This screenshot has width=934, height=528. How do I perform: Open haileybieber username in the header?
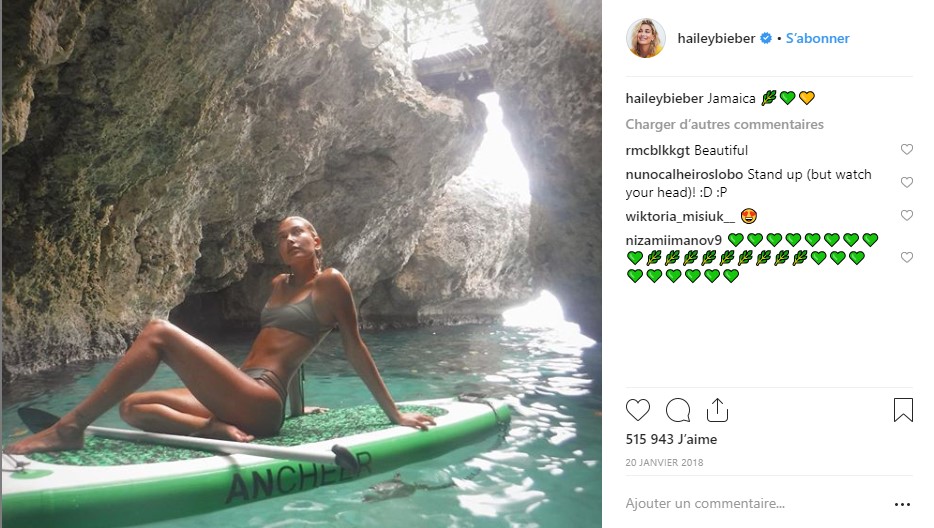(x=717, y=39)
